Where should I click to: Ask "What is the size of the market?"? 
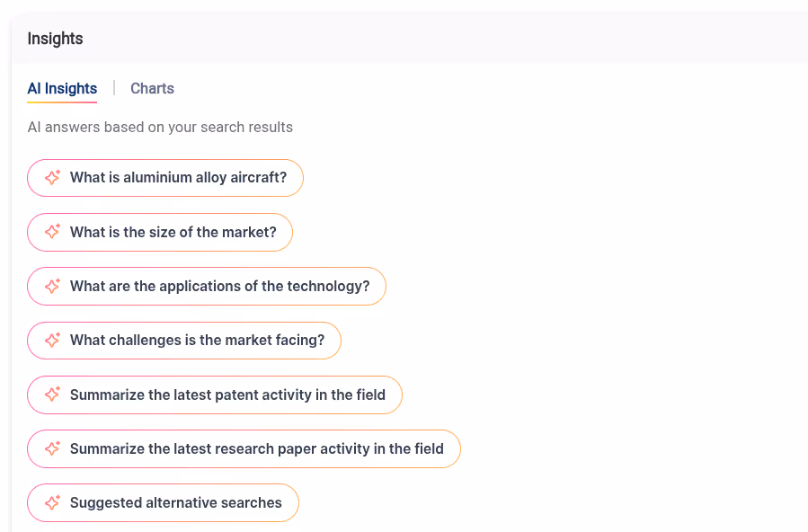coord(160,232)
